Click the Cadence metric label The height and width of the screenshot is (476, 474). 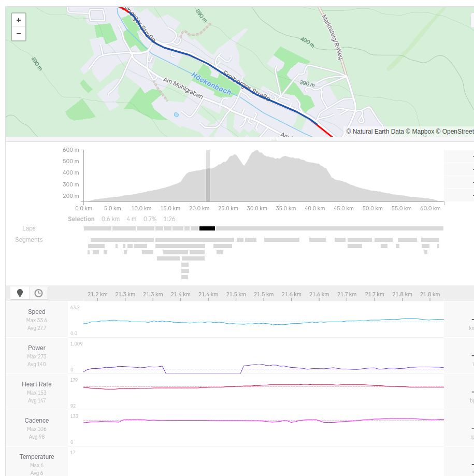(x=37, y=421)
